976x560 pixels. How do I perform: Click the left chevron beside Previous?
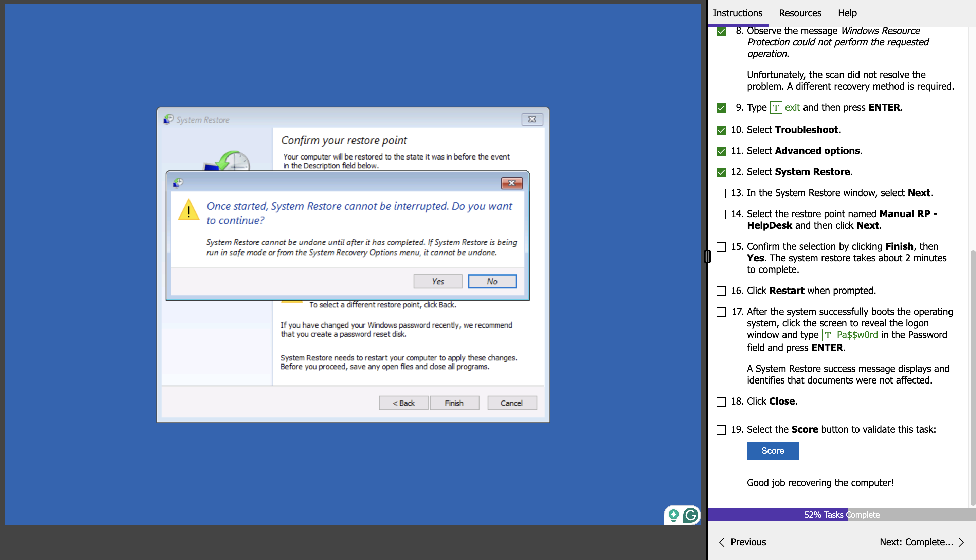722,542
